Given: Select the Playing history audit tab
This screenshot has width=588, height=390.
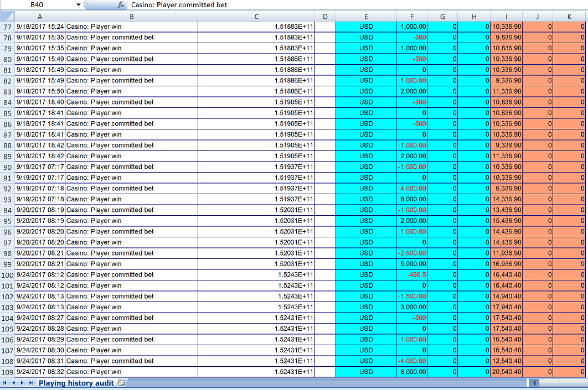Looking at the screenshot, I should pyautogui.click(x=76, y=383).
